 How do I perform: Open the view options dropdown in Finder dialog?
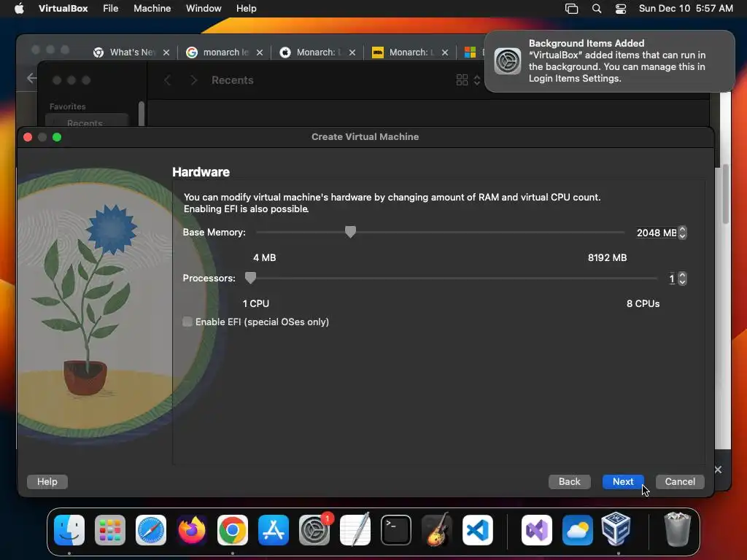(468, 80)
